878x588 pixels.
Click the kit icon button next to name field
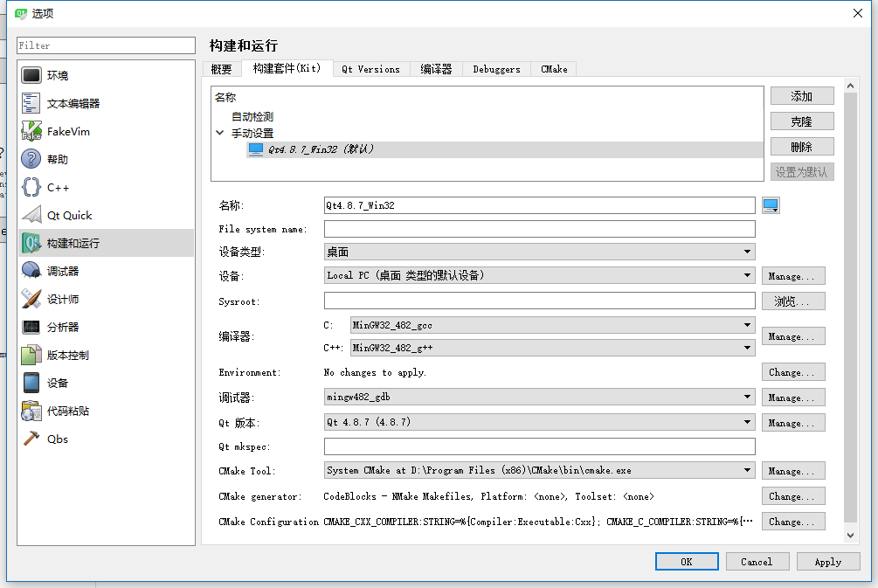(771, 205)
